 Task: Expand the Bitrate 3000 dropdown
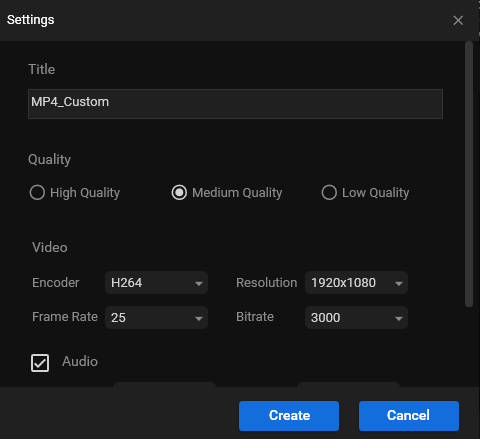(x=356, y=318)
